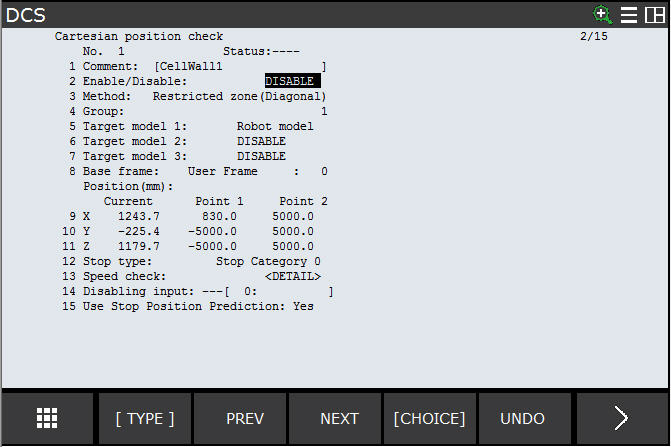Click the split window layout icon
Viewport: 671px width, 447px height.
pos(654,14)
